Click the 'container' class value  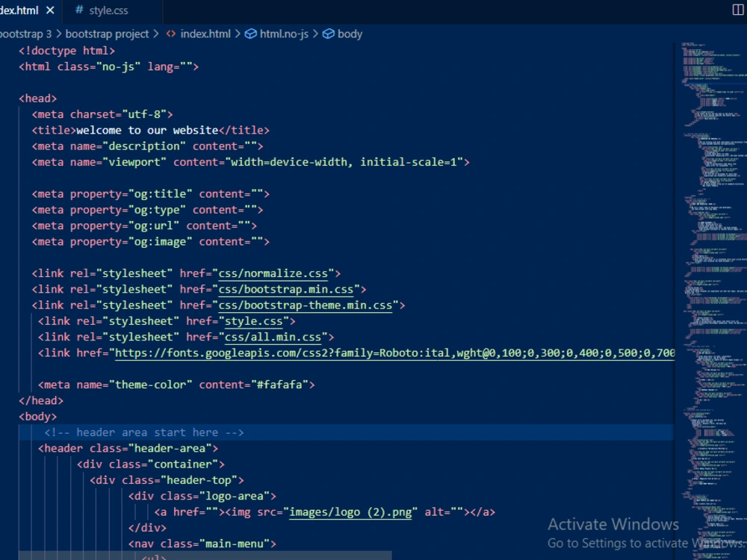(182, 464)
